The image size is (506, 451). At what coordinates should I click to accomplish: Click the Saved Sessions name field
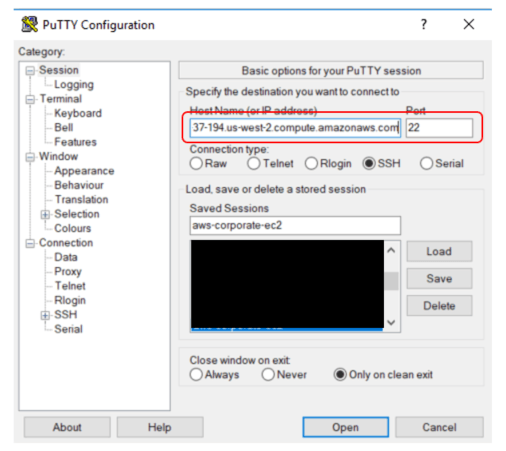click(x=295, y=226)
